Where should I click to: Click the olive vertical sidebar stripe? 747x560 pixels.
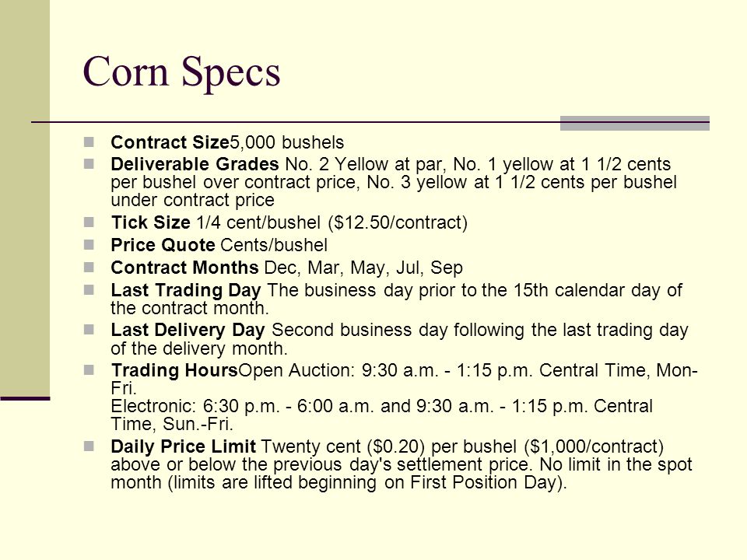(25, 198)
